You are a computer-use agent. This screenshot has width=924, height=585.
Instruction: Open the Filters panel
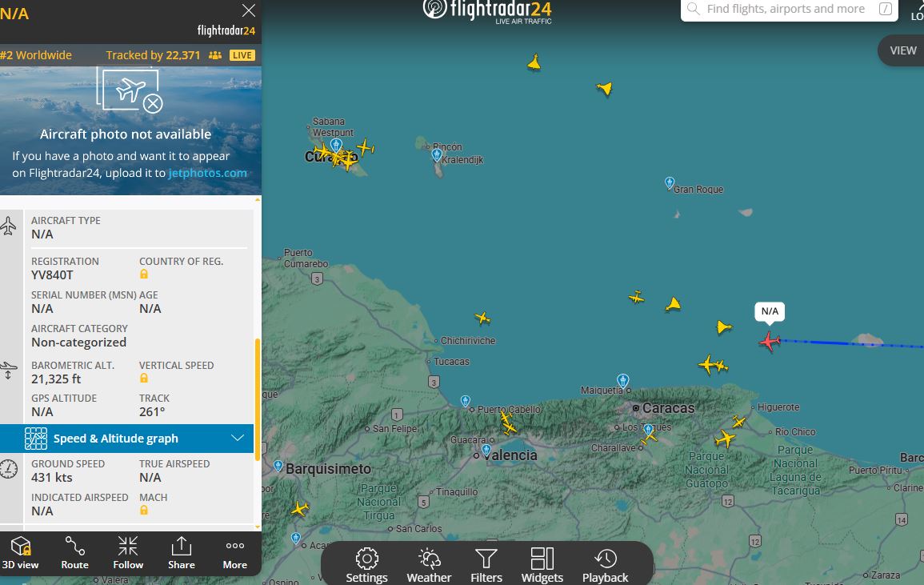pyautogui.click(x=486, y=566)
